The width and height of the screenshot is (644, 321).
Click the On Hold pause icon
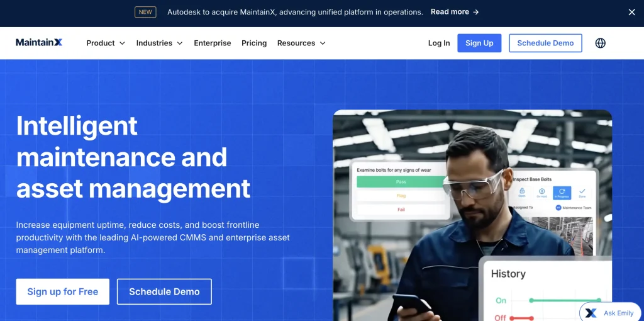coord(541,193)
